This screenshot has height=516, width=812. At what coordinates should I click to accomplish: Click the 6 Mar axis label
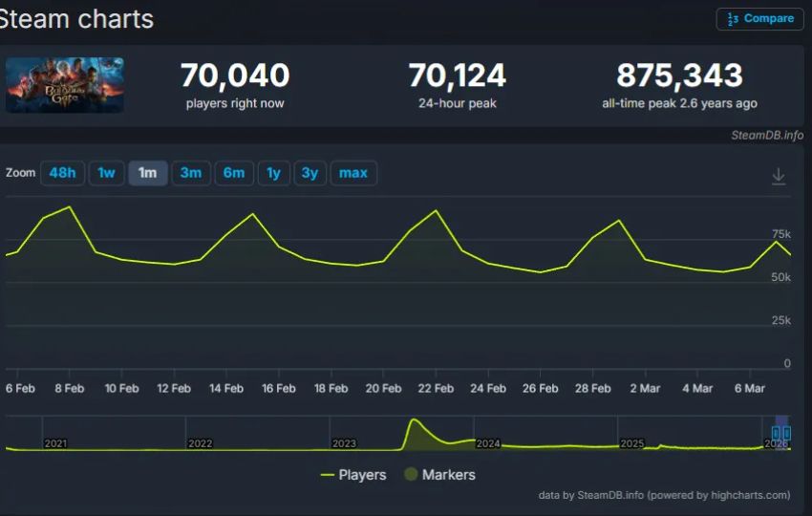point(749,389)
